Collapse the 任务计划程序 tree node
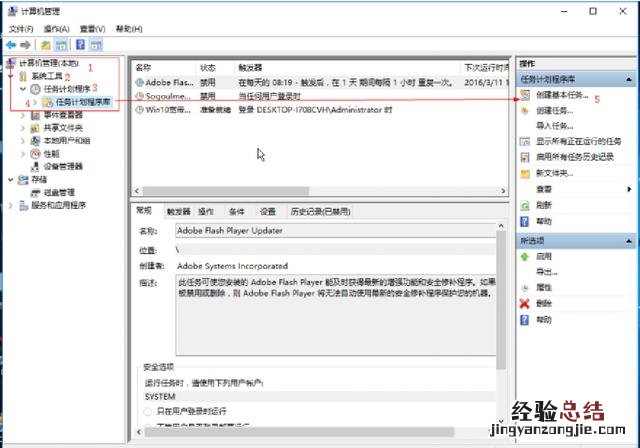 pyautogui.click(x=23, y=89)
